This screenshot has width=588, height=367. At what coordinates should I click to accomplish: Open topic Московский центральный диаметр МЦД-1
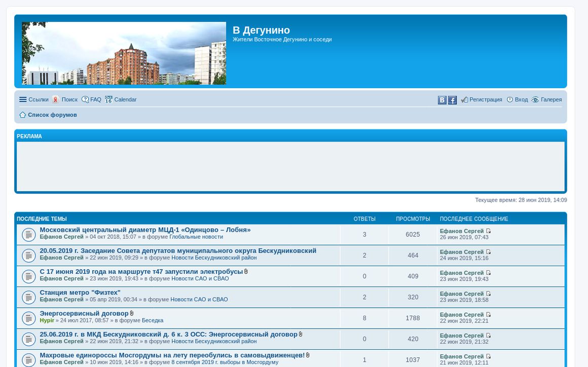click(145, 230)
